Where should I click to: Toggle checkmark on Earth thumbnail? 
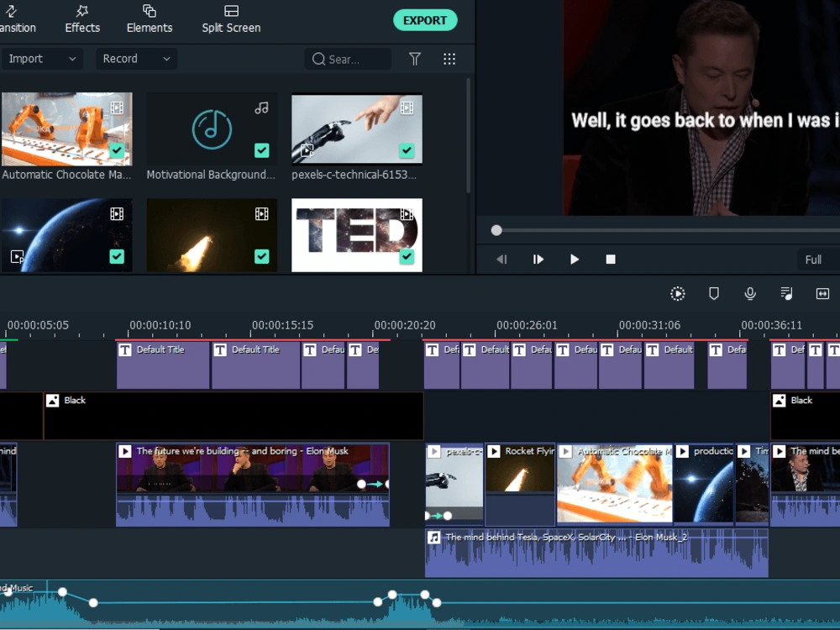click(x=117, y=256)
